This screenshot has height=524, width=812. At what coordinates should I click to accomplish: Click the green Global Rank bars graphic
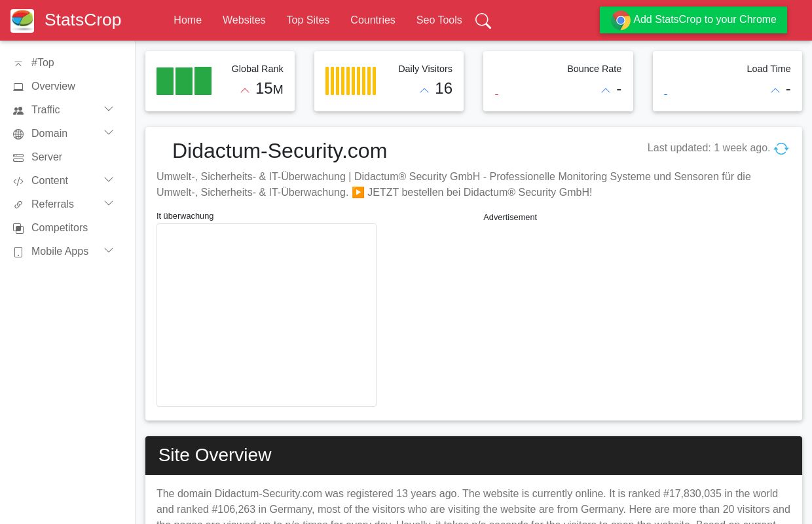click(x=184, y=81)
